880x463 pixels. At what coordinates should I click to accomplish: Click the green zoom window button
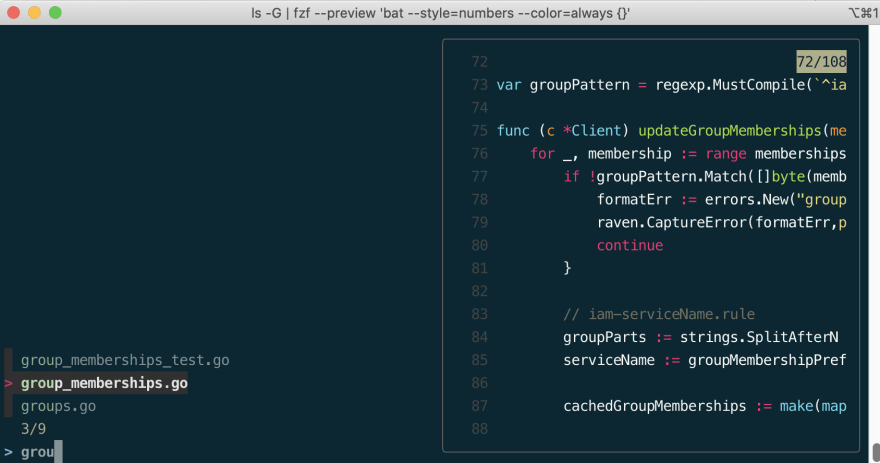click(55, 12)
